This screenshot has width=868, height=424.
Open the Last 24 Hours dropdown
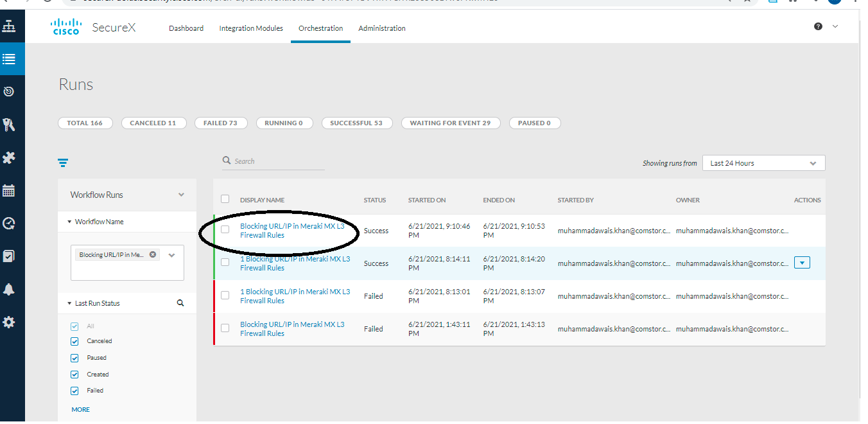(764, 163)
